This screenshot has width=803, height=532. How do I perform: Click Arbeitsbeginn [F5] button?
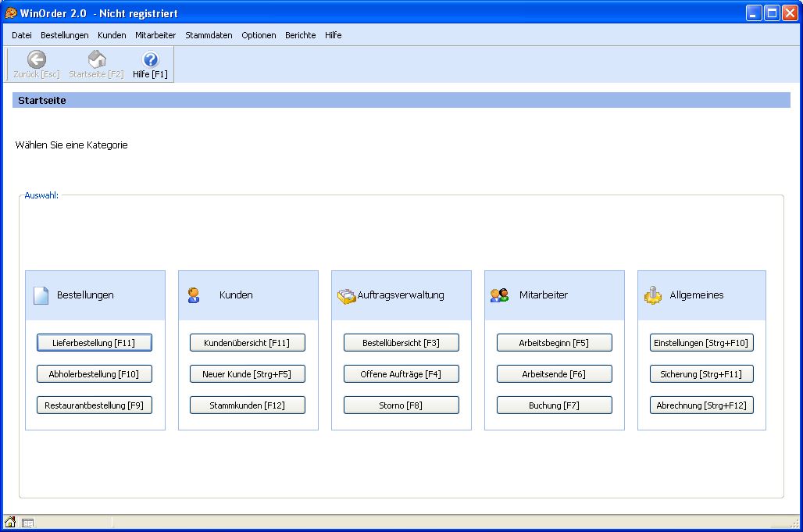pos(554,342)
